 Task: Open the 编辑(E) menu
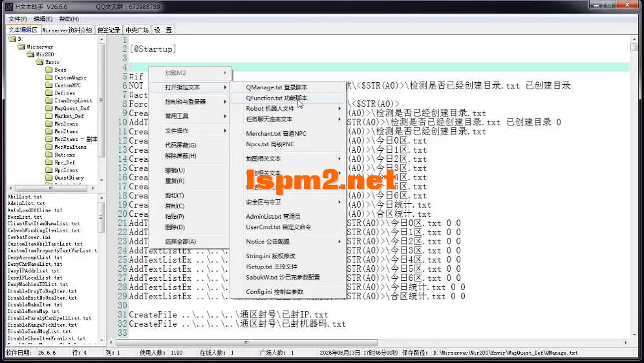click(43, 19)
